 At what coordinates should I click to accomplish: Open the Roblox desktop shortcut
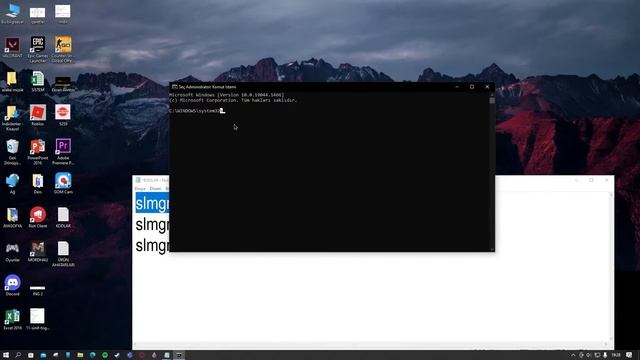(x=38, y=115)
